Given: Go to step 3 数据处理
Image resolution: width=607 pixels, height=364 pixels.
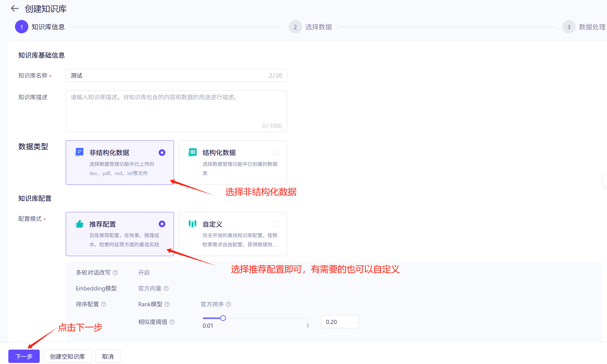Looking at the screenshot, I should point(569,27).
